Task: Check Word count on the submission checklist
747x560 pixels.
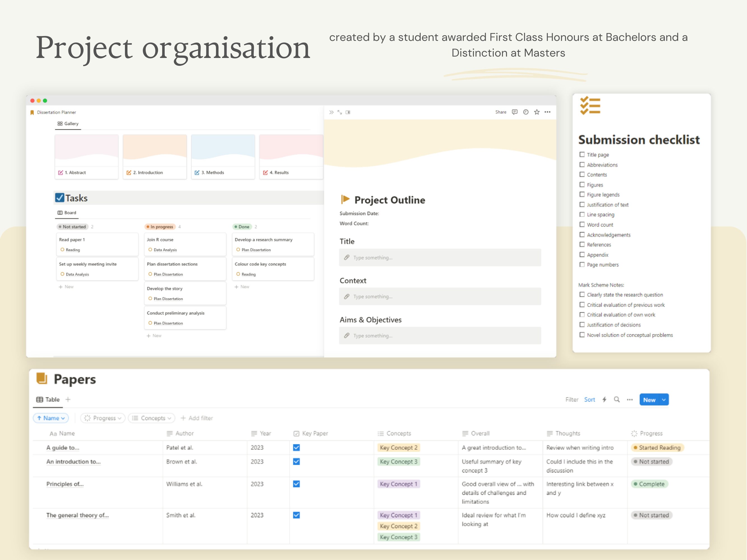Action: [582, 225]
